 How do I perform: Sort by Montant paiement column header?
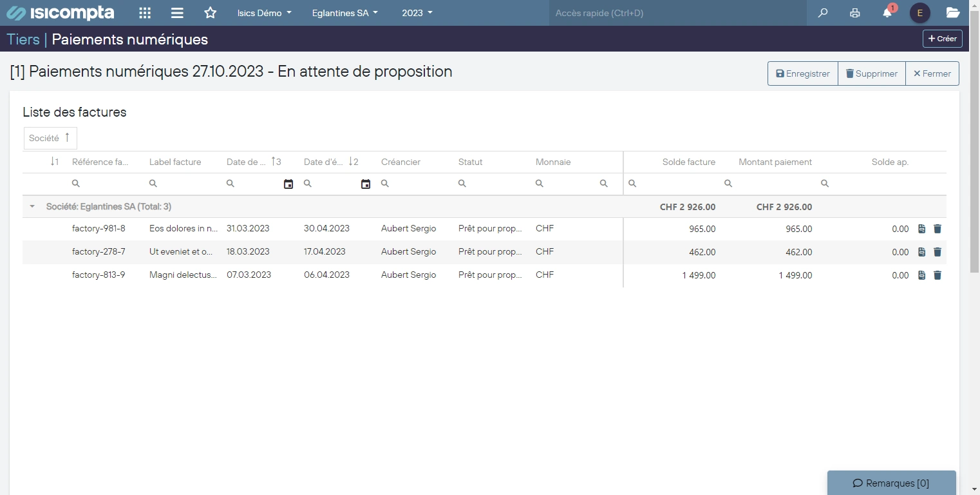pyautogui.click(x=775, y=162)
